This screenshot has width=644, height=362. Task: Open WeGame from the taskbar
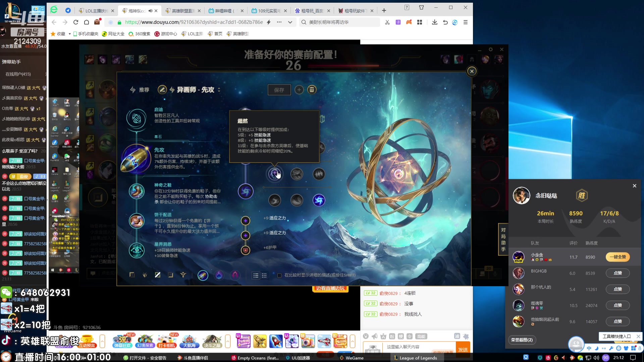[x=352, y=358]
